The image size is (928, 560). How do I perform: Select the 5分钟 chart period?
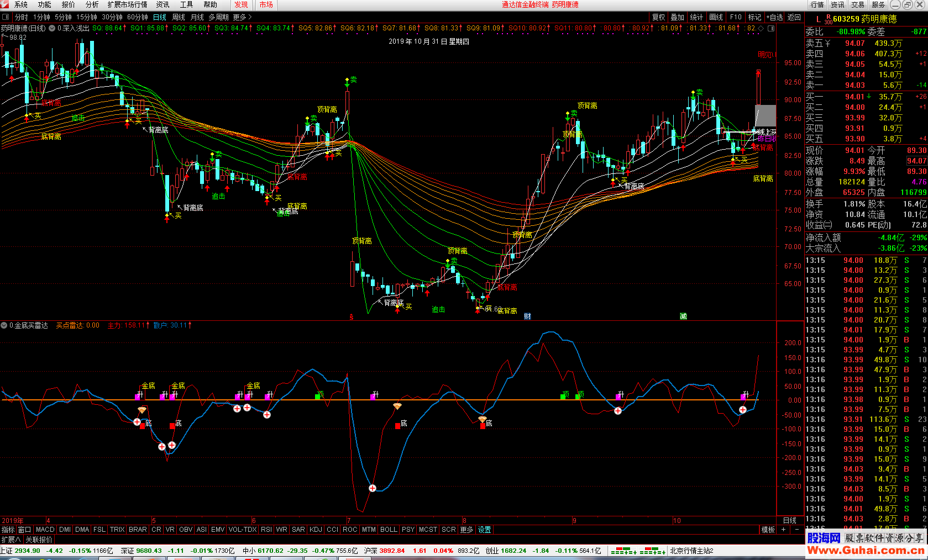[x=64, y=17]
